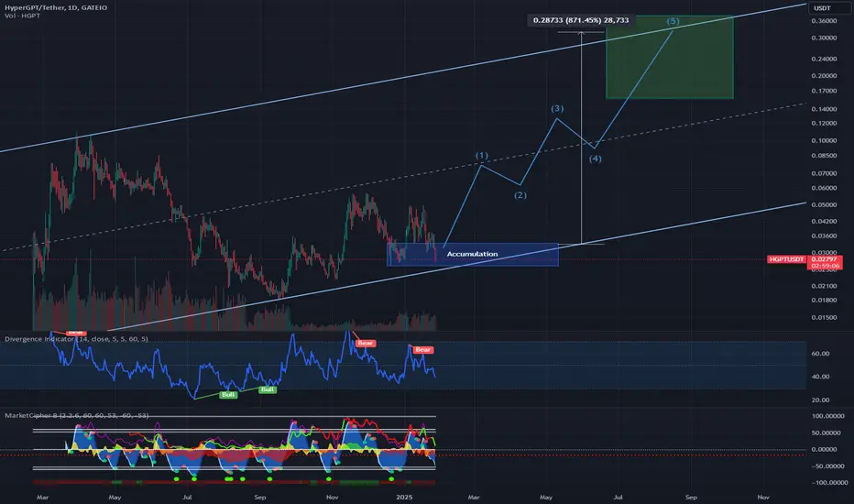This screenshot has height=504, width=854.
Task: Click the wave label (1)
Action: 481,156
